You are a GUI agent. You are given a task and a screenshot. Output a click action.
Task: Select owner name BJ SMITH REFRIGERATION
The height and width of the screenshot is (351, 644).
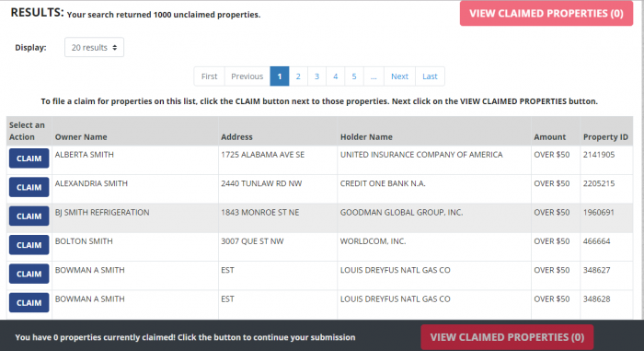point(102,212)
